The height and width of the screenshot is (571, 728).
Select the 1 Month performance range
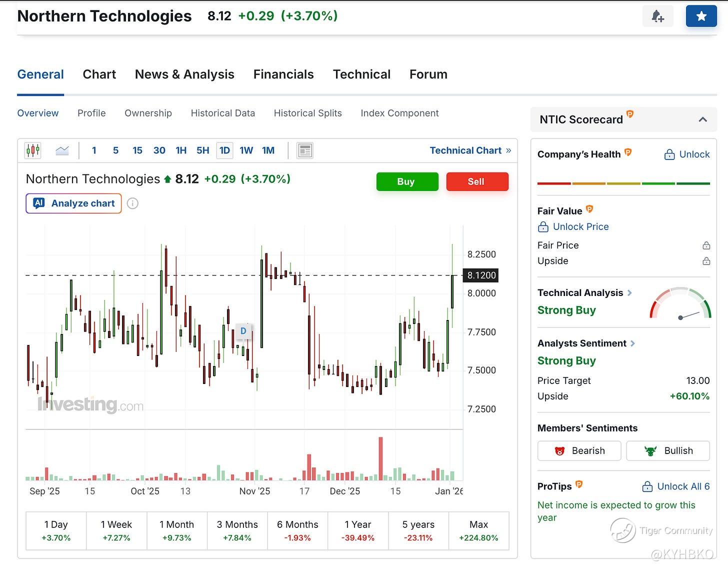(x=177, y=530)
